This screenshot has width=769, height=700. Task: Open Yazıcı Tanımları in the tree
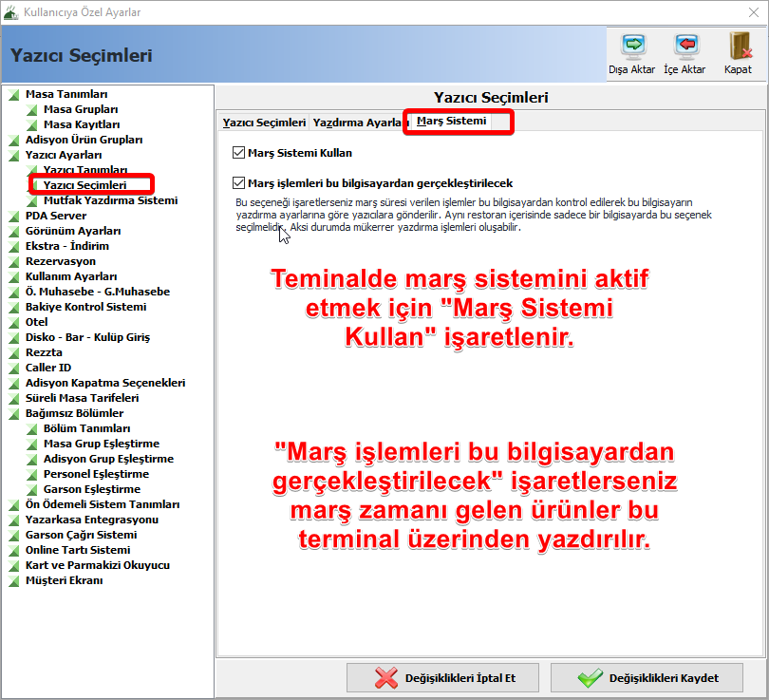coord(85,170)
